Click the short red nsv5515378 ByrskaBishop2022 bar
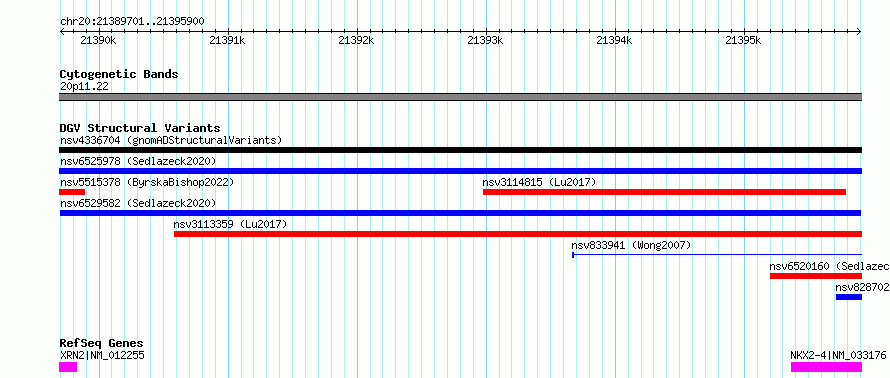Screen dimensions: 890x378 point(72,192)
